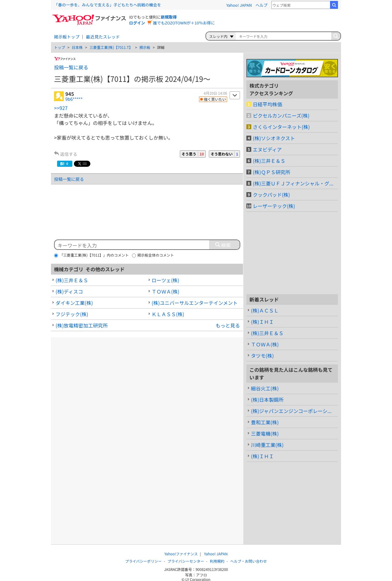Click the gray 検索 button in comment search
The width and height of the screenshot is (392, 581).
[x=224, y=245]
